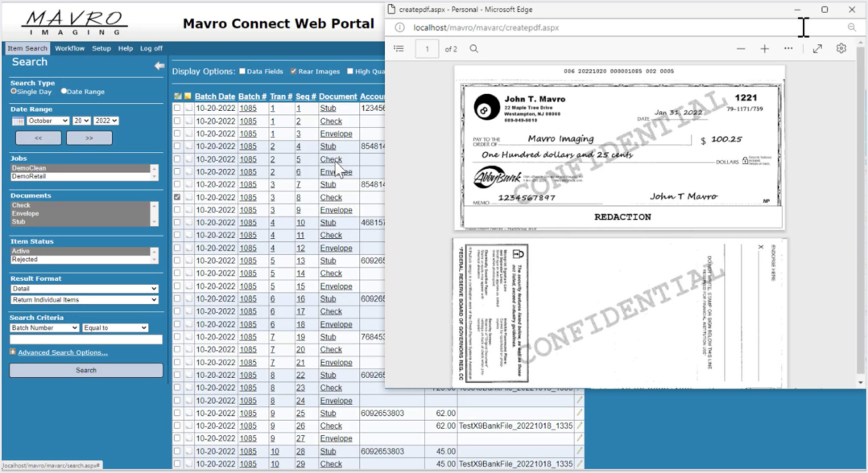Click the search criteria value input field
868x473 pixels.
(x=86, y=339)
